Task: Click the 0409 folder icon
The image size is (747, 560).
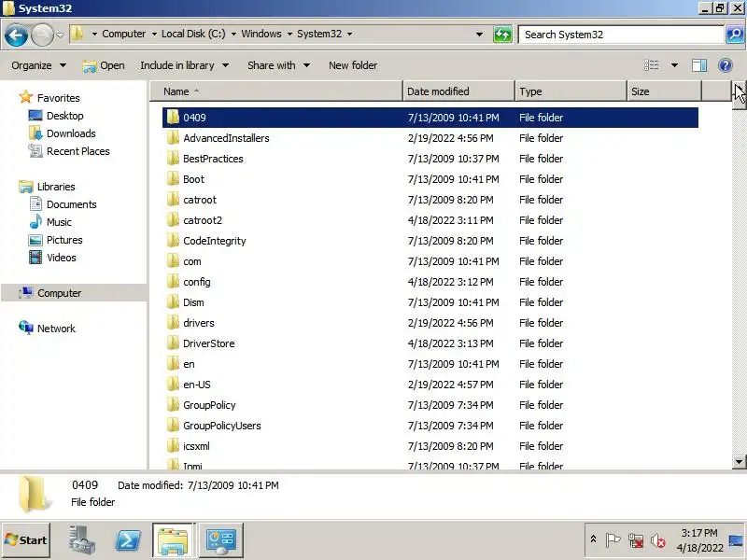Action: (x=173, y=118)
